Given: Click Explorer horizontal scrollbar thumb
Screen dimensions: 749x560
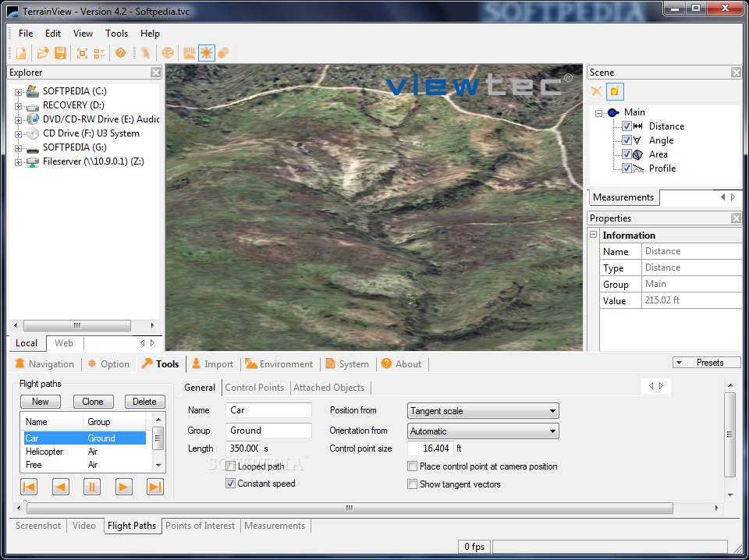Looking at the screenshot, I should (x=77, y=325).
